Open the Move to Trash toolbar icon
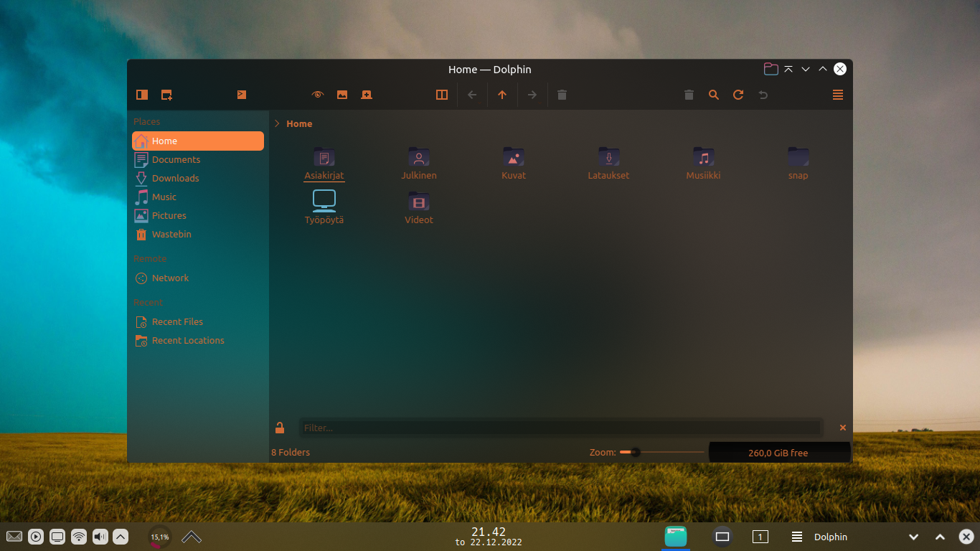The width and height of the screenshot is (980, 551). pyautogui.click(x=562, y=94)
